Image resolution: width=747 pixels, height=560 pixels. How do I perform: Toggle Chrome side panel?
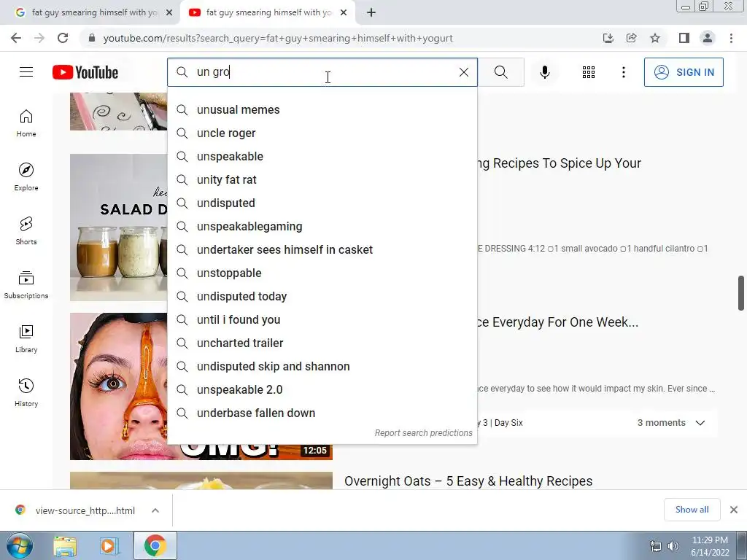[x=684, y=38]
